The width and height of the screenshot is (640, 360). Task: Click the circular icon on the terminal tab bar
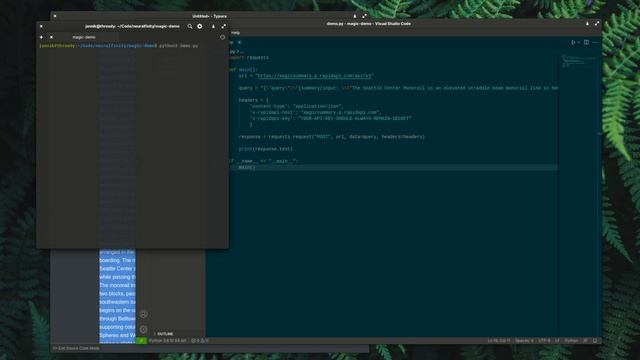tap(222, 37)
